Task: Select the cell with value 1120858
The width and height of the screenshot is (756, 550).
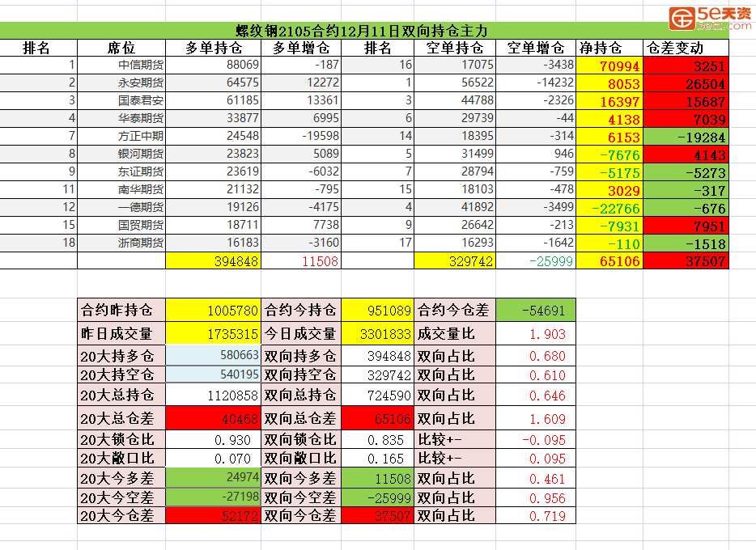Action: 213,395
